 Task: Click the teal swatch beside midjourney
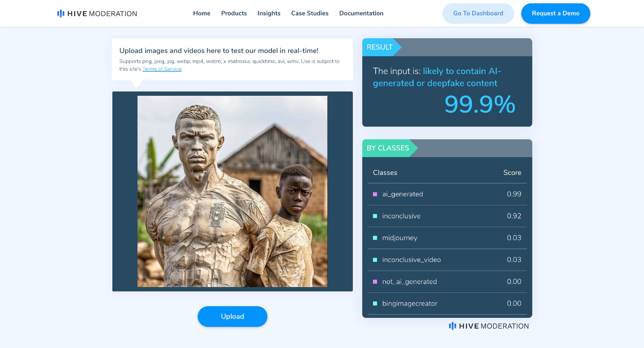(375, 238)
